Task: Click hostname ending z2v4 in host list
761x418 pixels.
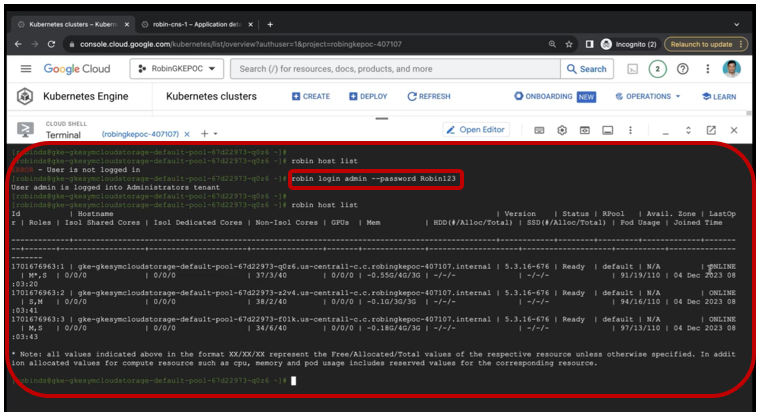Action: click(284, 293)
